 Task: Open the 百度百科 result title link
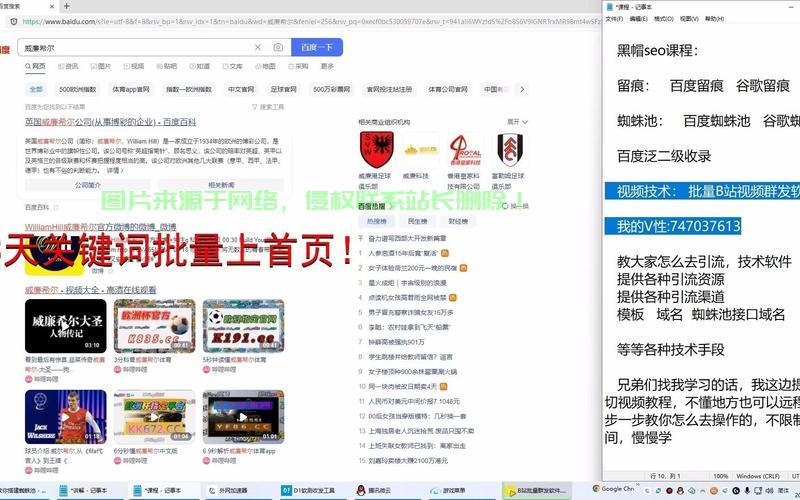click(x=111, y=122)
